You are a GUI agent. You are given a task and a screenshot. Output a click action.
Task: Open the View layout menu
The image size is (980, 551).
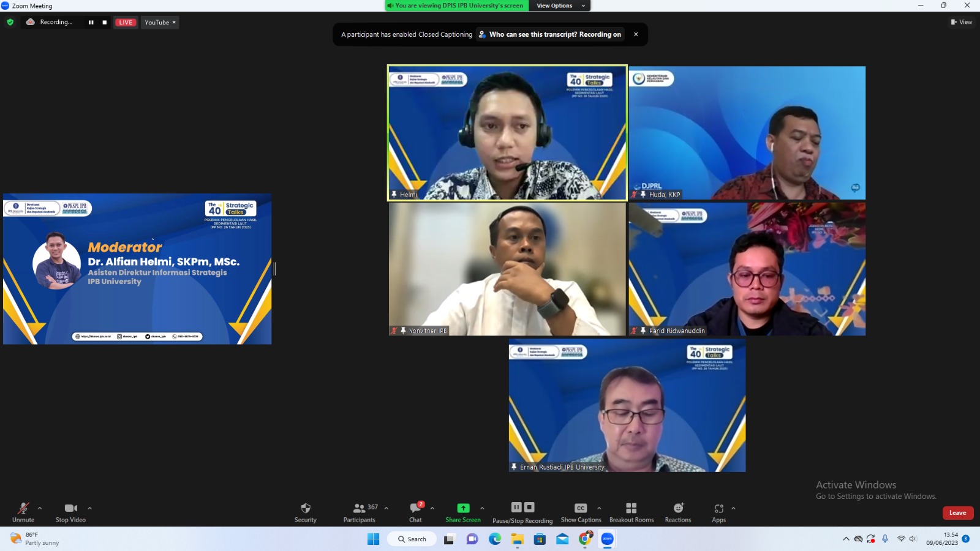962,22
